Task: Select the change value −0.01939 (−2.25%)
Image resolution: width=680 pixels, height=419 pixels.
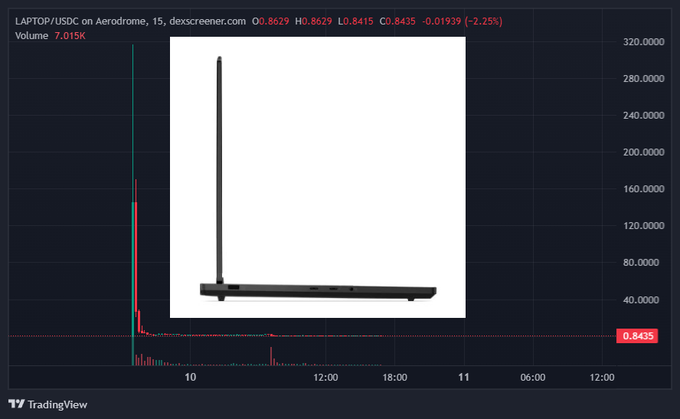Action: tap(462, 21)
